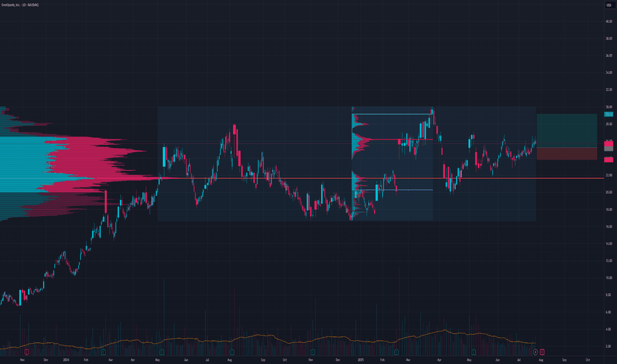Click the 22.00 price axis label
Screen dimensions: 617x364
click(x=609, y=175)
